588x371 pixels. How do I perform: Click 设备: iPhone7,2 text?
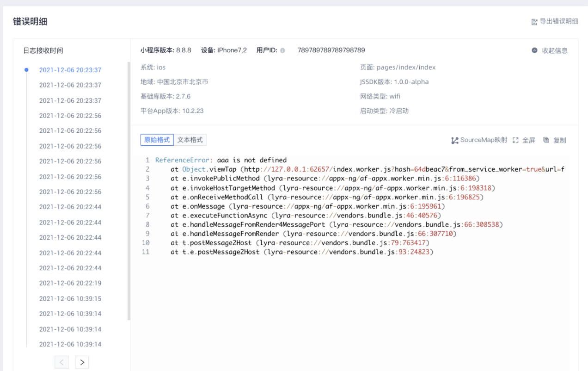pyautogui.click(x=224, y=50)
